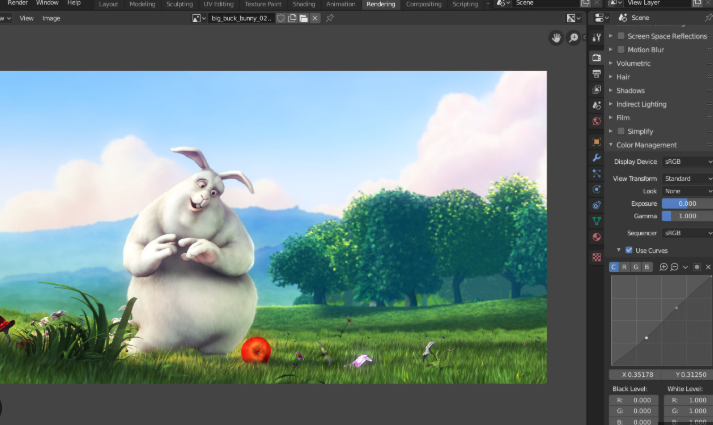Image resolution: width=713 pixels, height=425 pixels.
Task: Open the image editor View menu
Action: click(x=26, y=18)
